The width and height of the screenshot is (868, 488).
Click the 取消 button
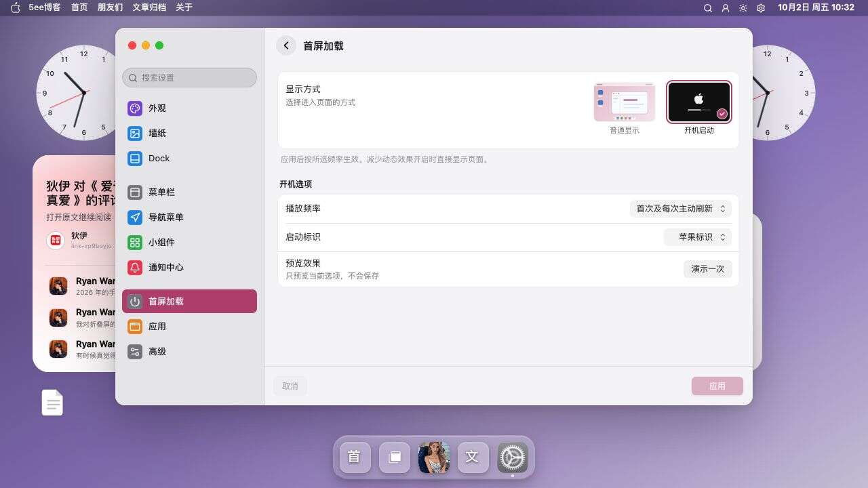click(290, 386)
